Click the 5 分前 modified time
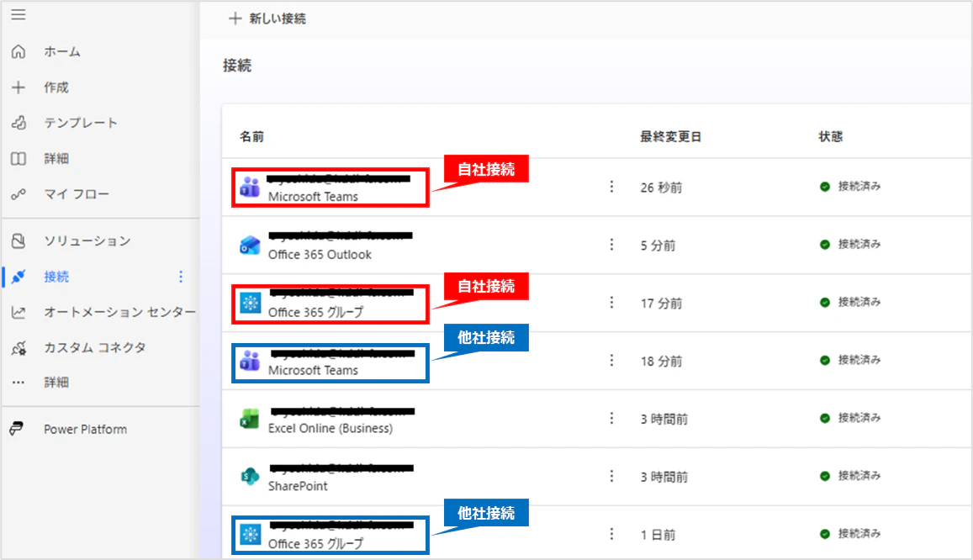This screenshot has width=973, height=560. click(658, 246)
